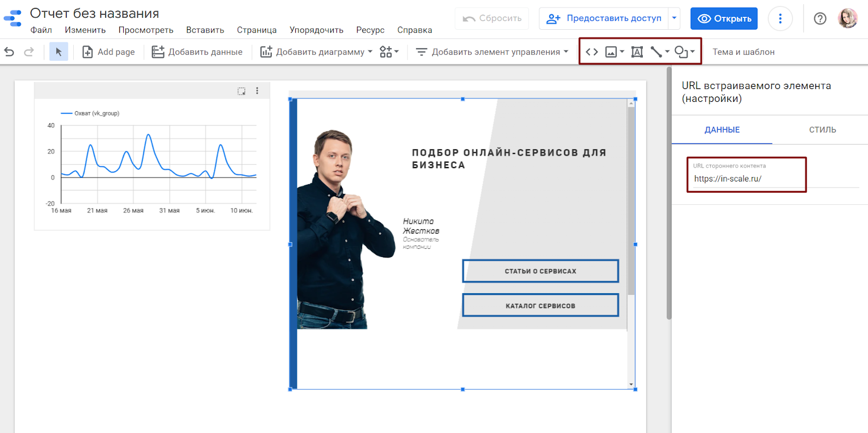Click the chart select-area icon
Viewport: 868px width, 433px height.
(241, 91)
